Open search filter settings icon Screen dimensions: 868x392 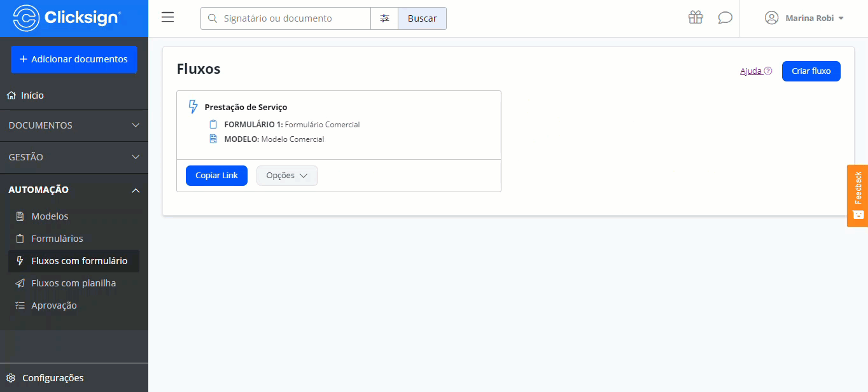pyautogui.click(x=384, y=18)
